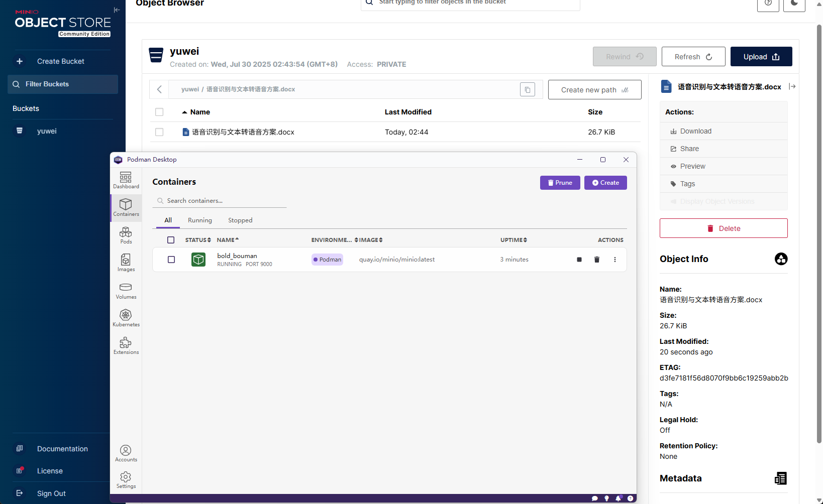The width and height of the screenshot is (823, 504).
Task: Click the Metadata icon
Action: click(x=781, y=478)
